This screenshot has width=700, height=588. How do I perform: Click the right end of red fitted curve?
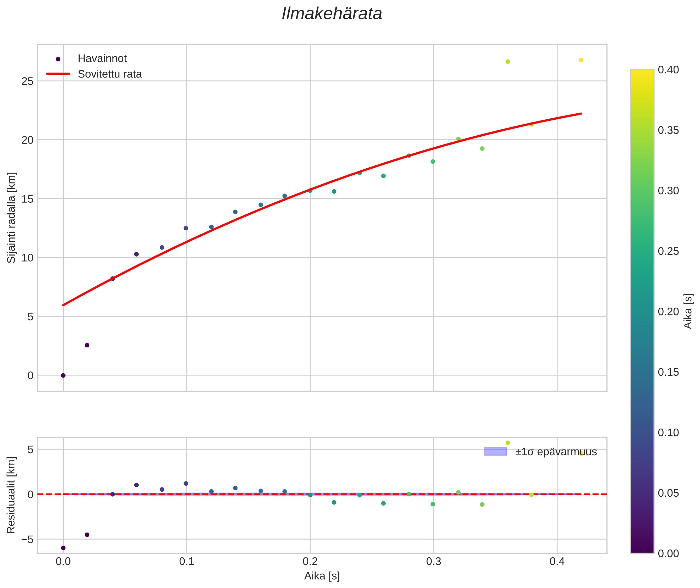point(580,114)
